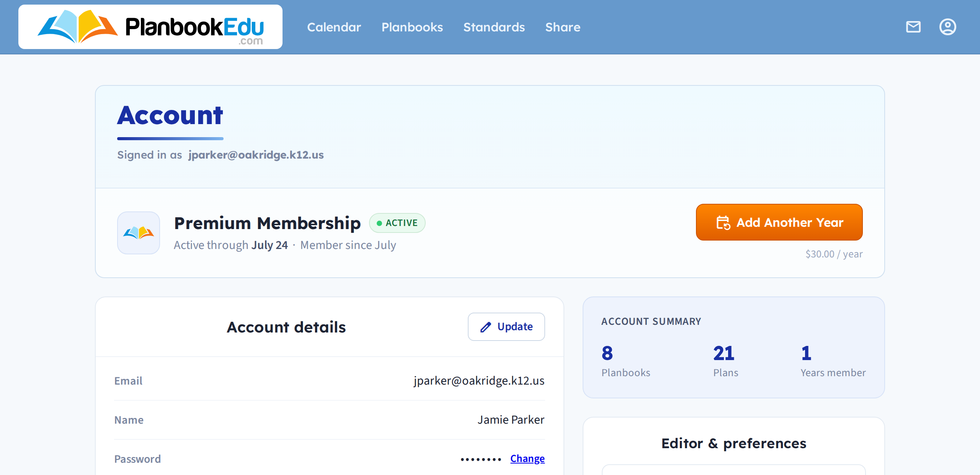Screen dimensions: 980x475
Task: Click the ACCOUNT SUMMARY heading
Action: (651, 321)
